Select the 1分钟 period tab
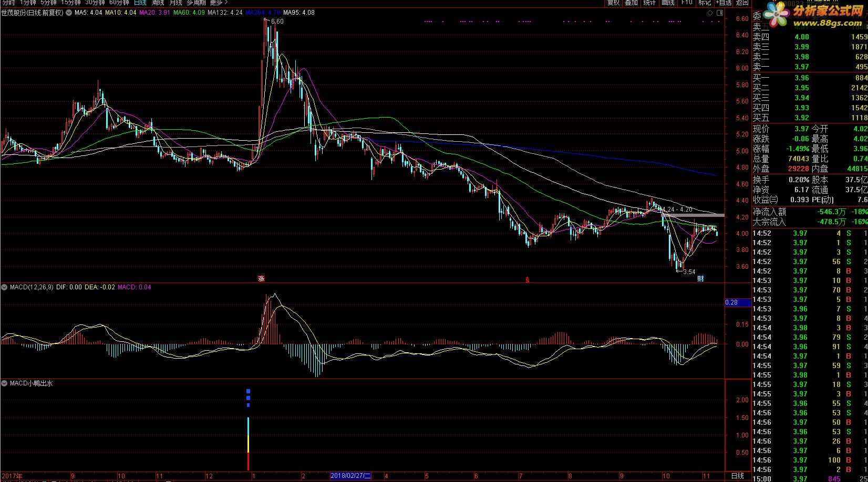The image size is (868, 482). [x=28, y=3]
